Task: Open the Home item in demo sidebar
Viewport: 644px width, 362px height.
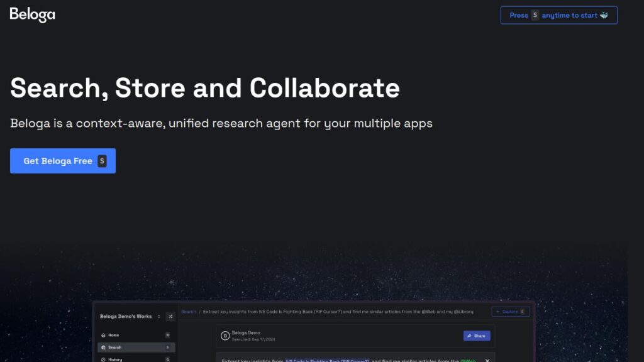Action: 114,336
